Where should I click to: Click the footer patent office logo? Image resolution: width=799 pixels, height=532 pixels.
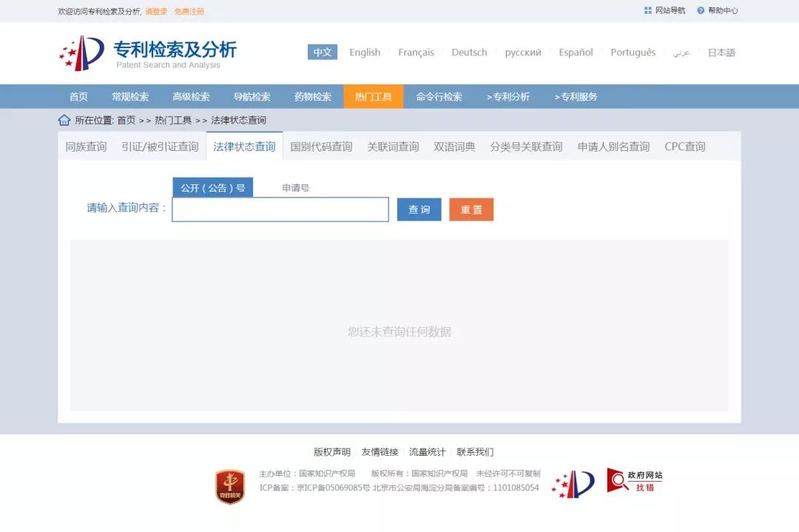[573, 484]
